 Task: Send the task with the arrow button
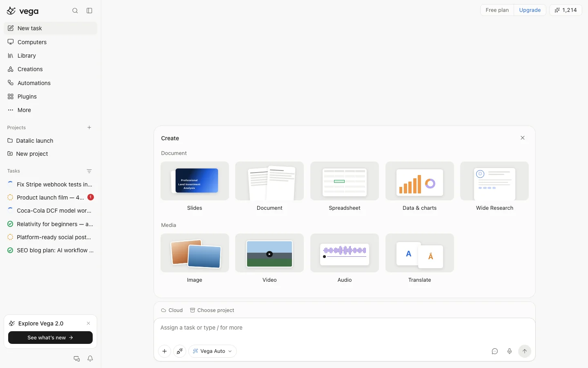[525, 351]
